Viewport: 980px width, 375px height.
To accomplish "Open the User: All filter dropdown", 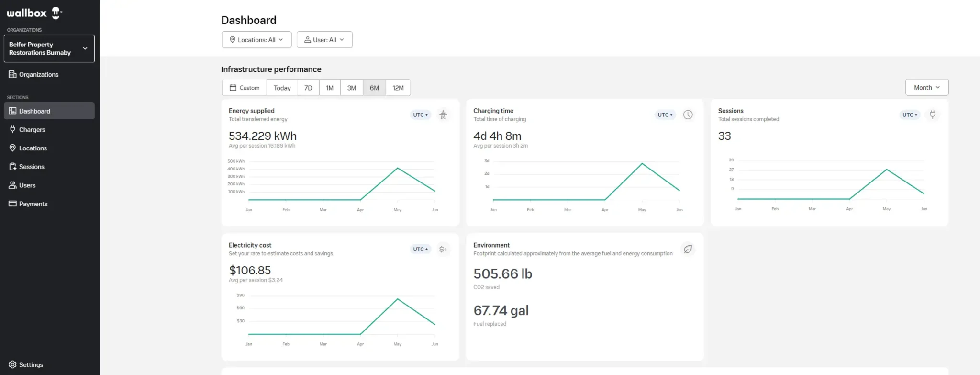I will tap(324, 40).
